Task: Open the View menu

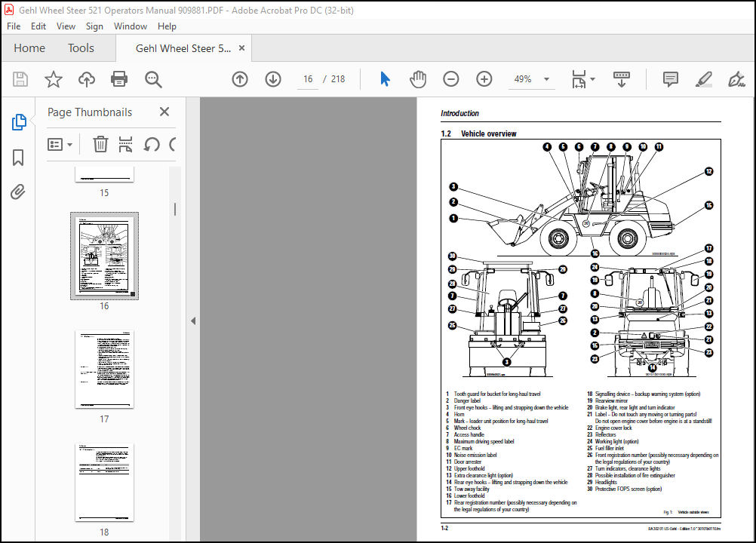Action: coord(66,26)
